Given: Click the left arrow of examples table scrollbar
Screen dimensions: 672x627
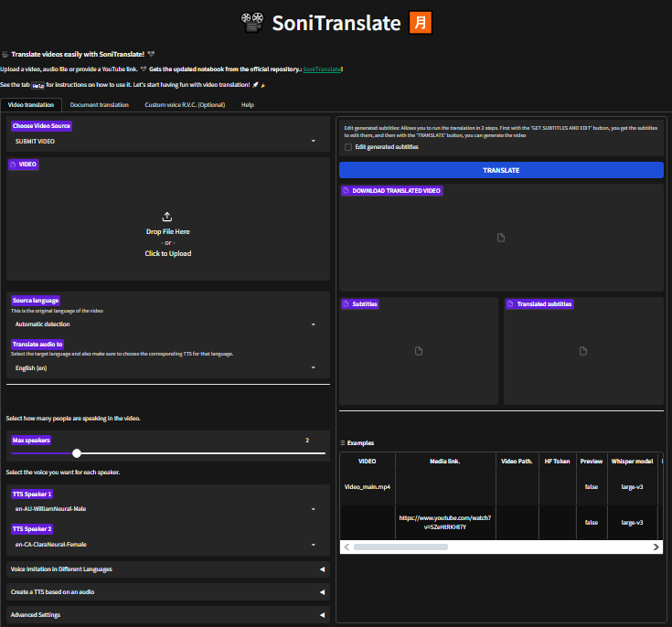Looking at the screenshot, I should 347,547.
